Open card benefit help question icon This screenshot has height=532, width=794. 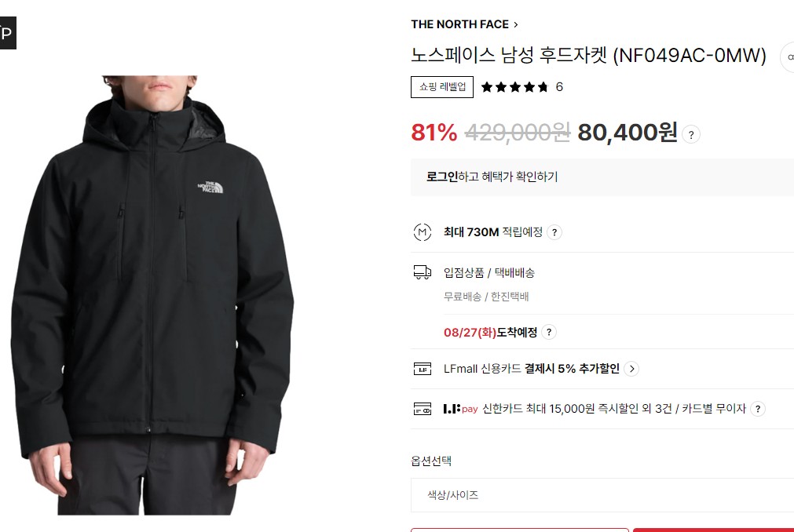(758, 409)
